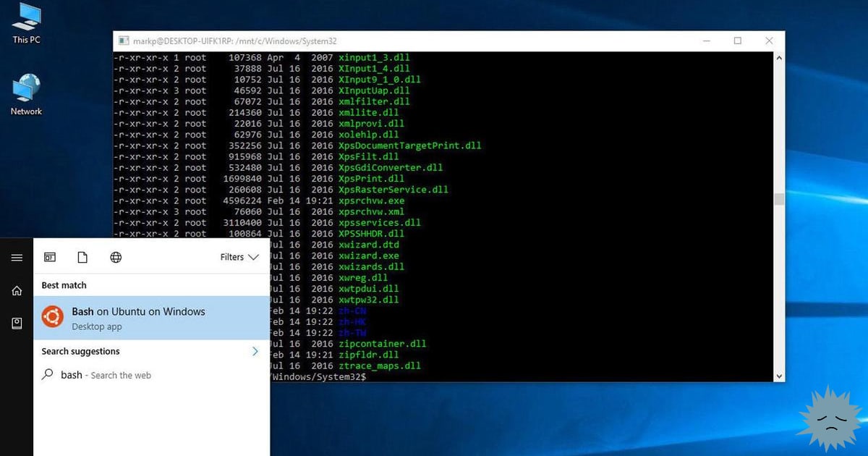Click the xinput1_3.dll file name
Screen dimensions: 868x456
point(375,57)
